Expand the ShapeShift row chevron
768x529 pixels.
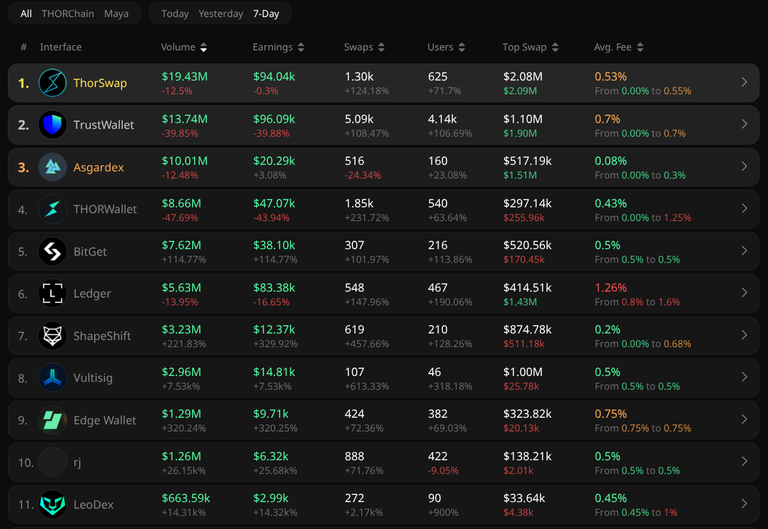pyautogui.click(x=744, y=335)
